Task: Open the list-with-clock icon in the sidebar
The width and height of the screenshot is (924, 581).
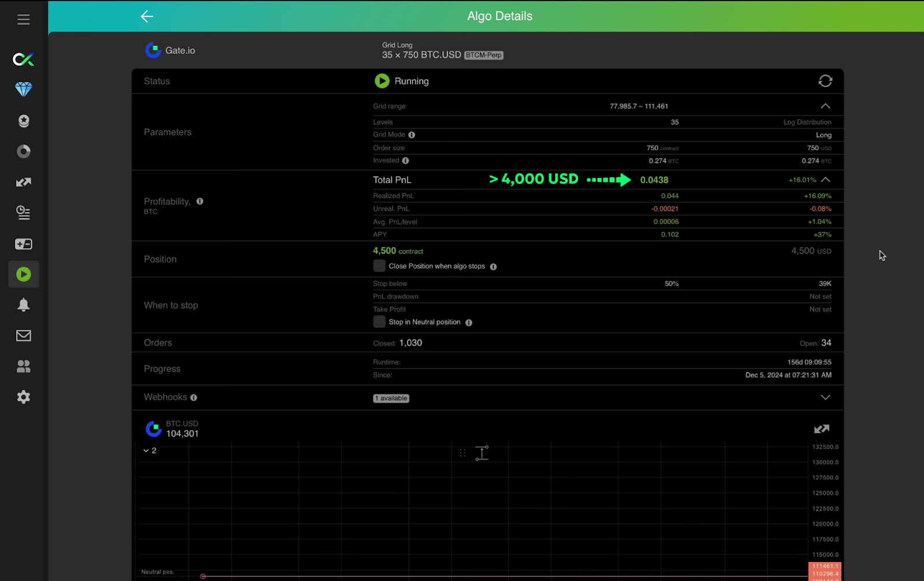Action: (x=24, y=213)
